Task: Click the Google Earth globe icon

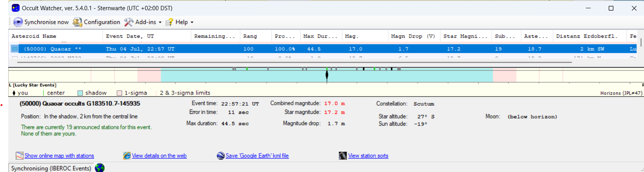Action: pyautogui.click(x=221, y=156)
